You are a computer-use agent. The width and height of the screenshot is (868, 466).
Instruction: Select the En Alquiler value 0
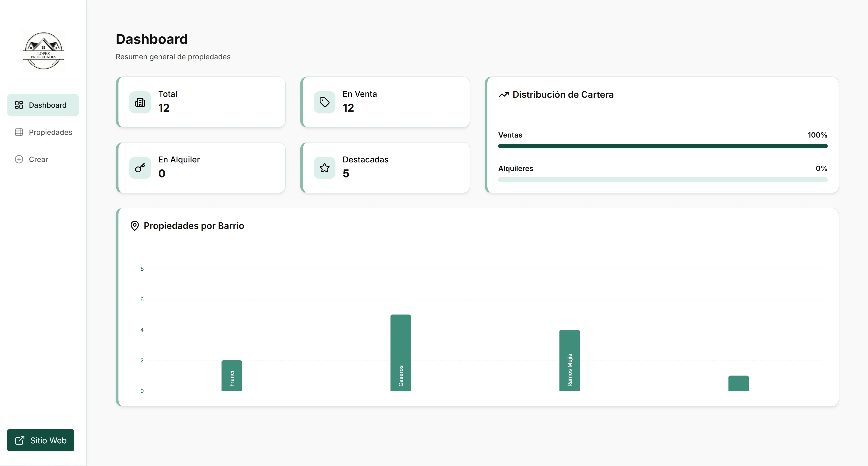(x=162, y=173)
